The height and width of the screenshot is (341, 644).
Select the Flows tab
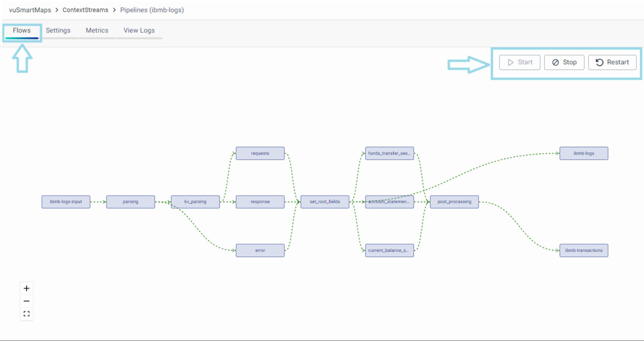pyautogui.click(x=22, y=30)
